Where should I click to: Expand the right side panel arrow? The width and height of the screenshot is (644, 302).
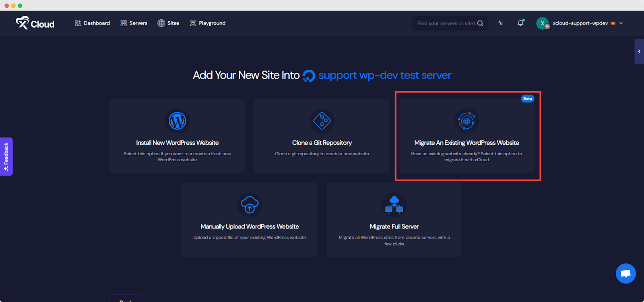point(639,51)
